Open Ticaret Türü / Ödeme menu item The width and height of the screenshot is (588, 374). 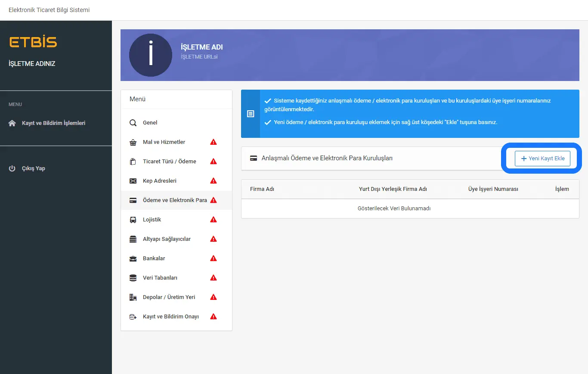(169, 162)
